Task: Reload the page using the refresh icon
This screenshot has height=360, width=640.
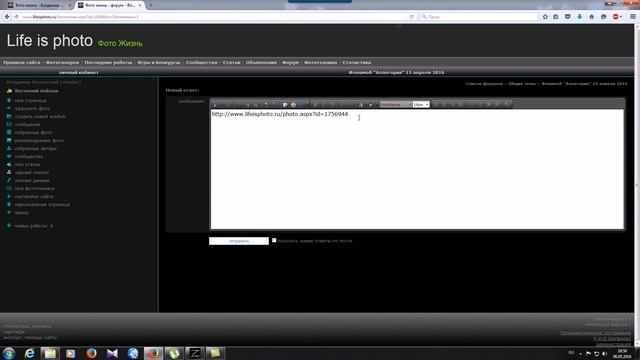Action: coord(411,17)
